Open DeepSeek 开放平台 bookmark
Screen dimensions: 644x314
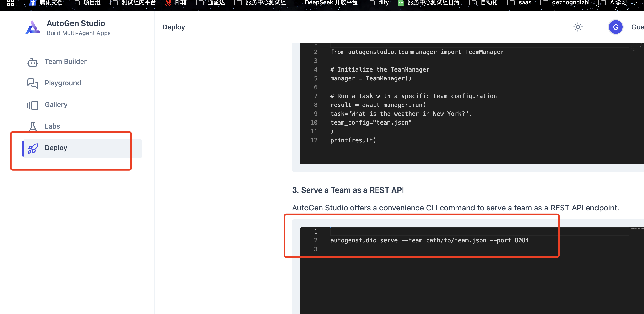tap(331, 3)
